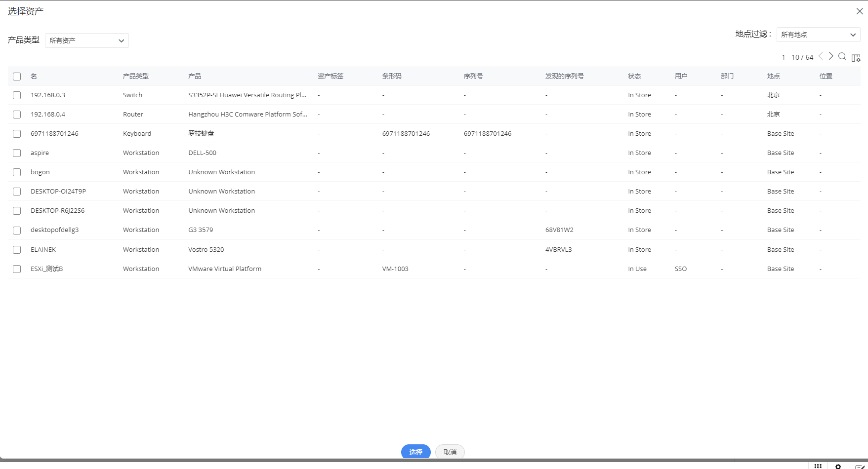Click the Hangzhou H3C Comware product cell
Image resolution: width=868 pixels, height=469 pixels.
tap(248, 114)
